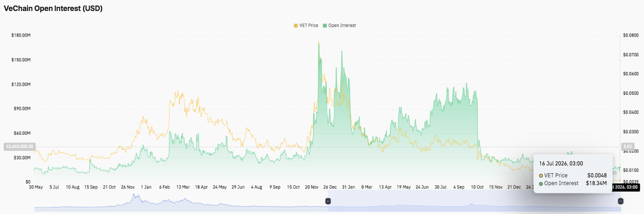Screen dimensions: 644x214
Task: Click the 10 Aug date label
Action: point(72,187)
